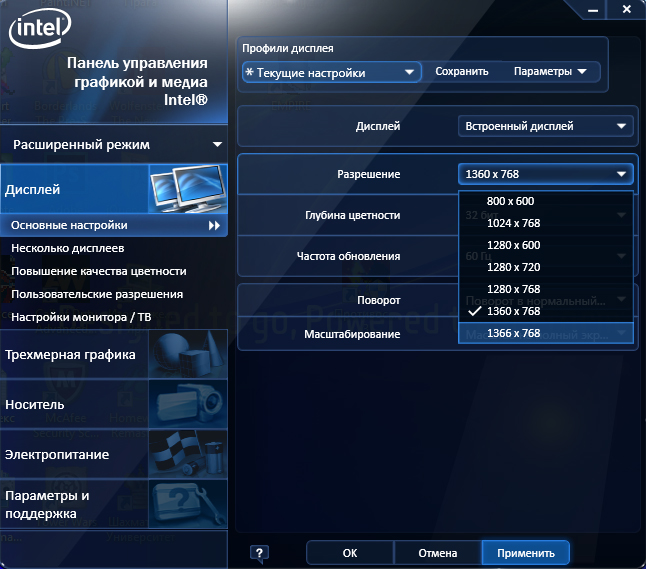Image resolution: width=646 pixels, height=569 pixels.
Task: Click the Применить apply button
Action: [x=526, y=553]
